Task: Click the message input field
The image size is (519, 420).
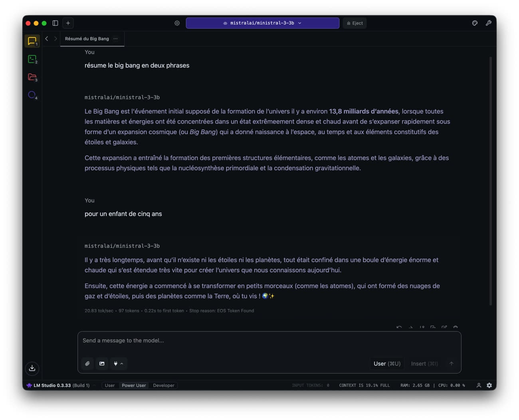Action: 269,341
